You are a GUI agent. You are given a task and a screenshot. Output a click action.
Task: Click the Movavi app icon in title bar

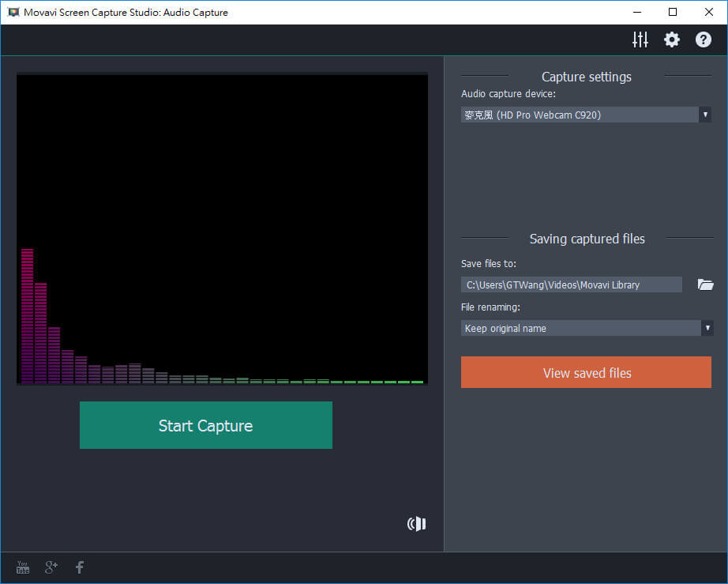click(13, 12)
